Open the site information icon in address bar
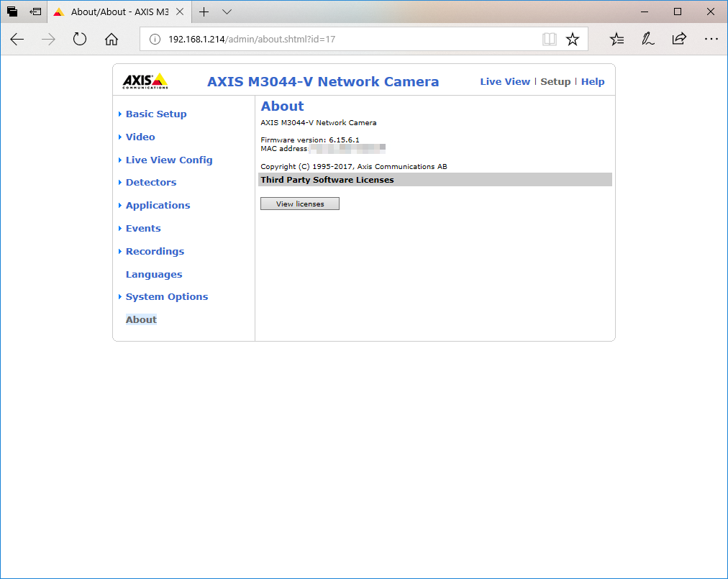The height and width of the screenshot is (579, 728). (x=155, y=40)
